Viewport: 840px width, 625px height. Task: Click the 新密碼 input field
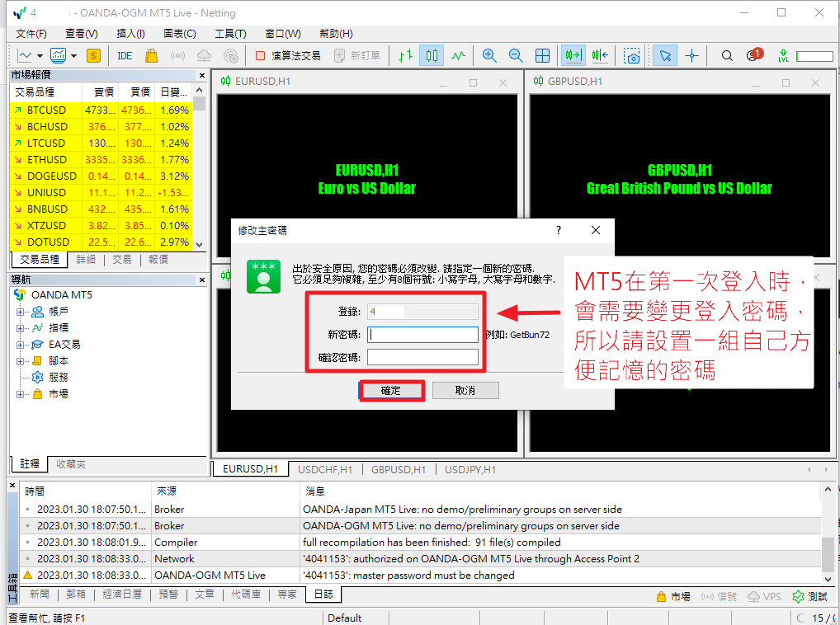point(422,335)
